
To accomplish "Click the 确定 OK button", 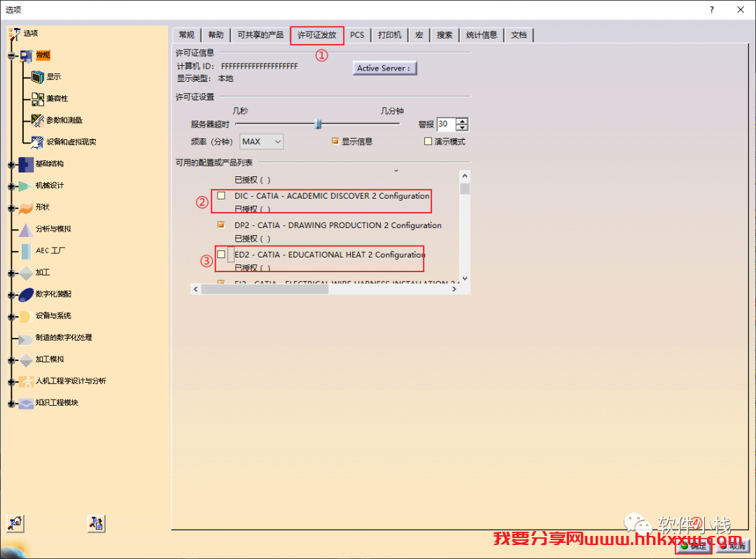I will pyautogui.click(x=693, y=546).
